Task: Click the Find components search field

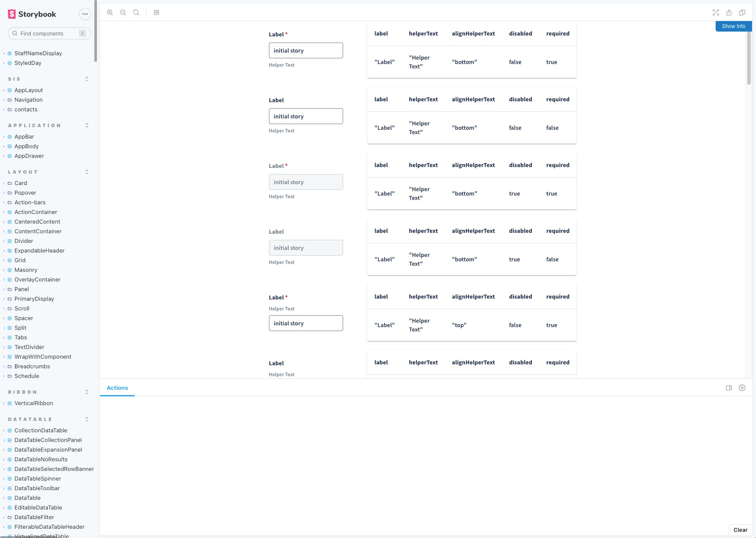Action: pos(50,33)
